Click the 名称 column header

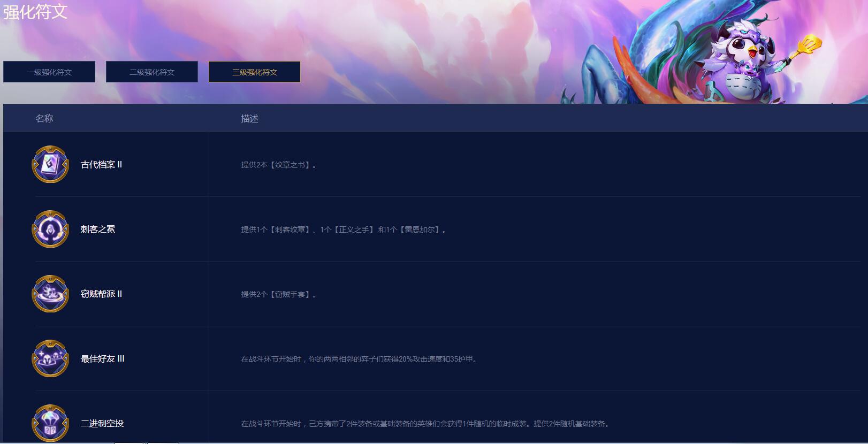[44, 119]
